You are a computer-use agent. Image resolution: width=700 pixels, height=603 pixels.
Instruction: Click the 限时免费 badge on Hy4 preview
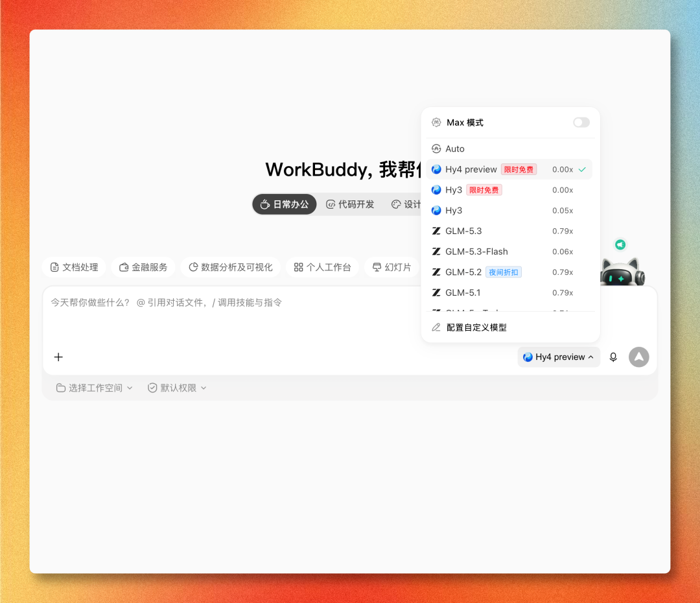tap(519, 169)
